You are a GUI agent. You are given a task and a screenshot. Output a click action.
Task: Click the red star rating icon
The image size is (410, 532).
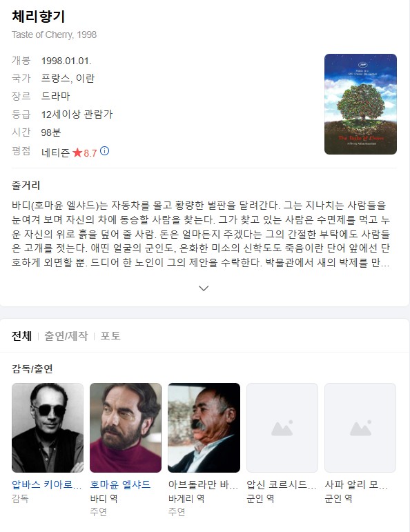(77, 153)
